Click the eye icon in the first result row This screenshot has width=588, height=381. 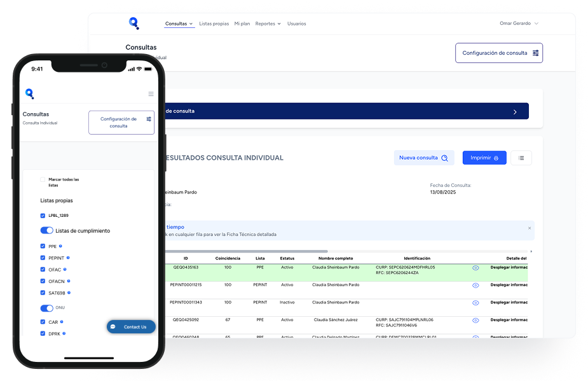[x=475, y=268]
